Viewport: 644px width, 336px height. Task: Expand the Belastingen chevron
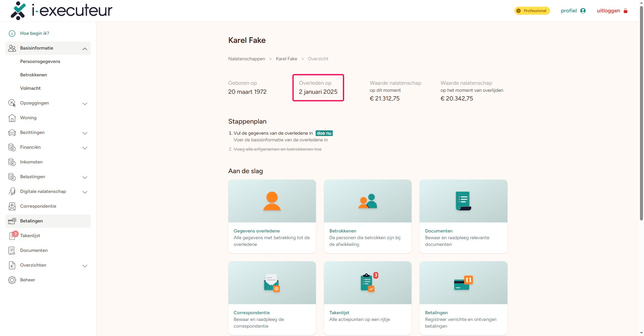point(85,178)
